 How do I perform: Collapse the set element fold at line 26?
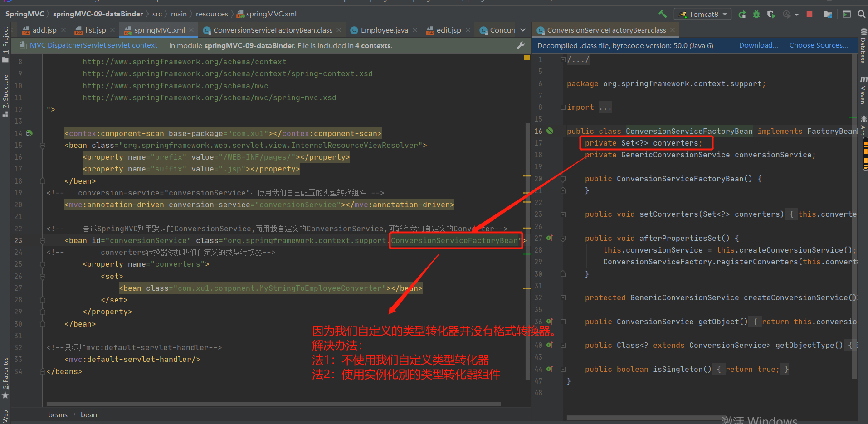tap(42, 276)
